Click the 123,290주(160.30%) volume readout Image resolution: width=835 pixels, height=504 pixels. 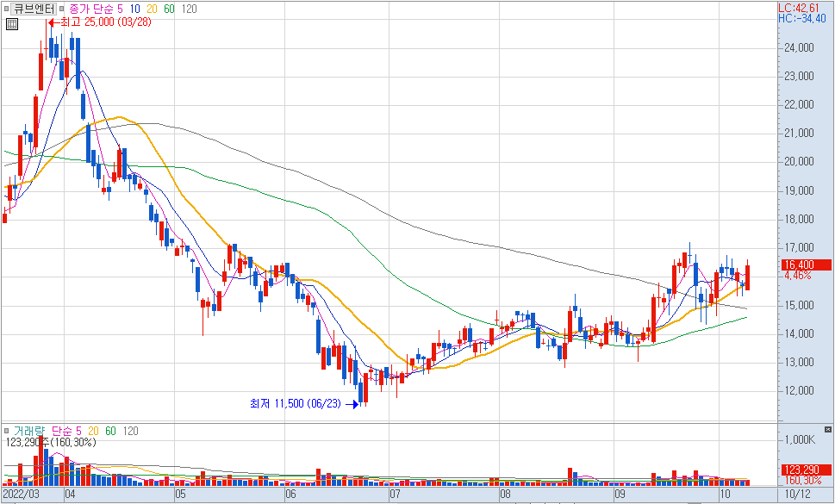click(x=51, y=442)
